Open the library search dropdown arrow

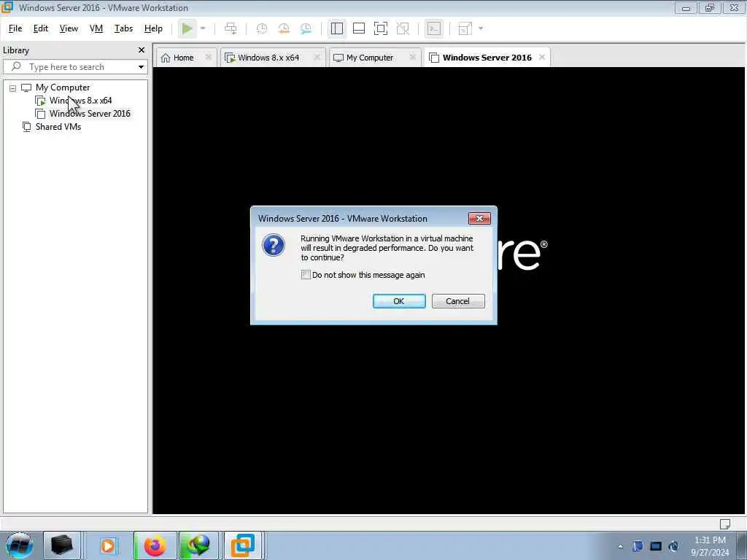click(141, 66)
